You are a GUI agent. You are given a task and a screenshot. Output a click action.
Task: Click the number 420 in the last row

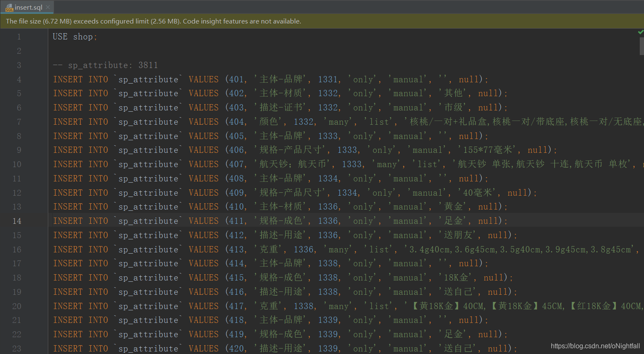(236, 349)
